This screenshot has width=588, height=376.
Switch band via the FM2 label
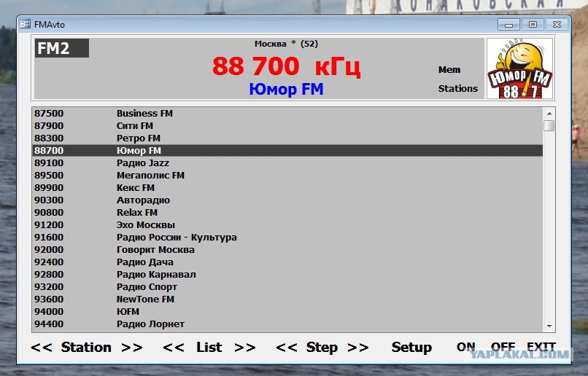[x=62, y=48]
